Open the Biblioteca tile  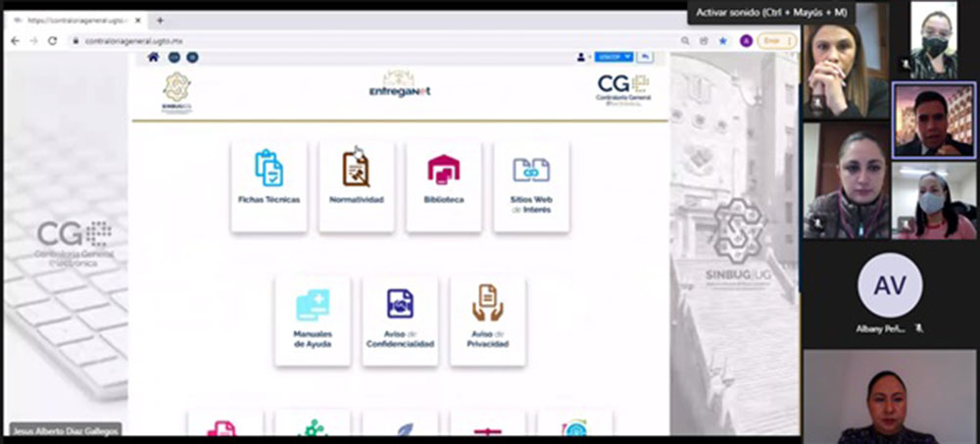coord(444,185)
